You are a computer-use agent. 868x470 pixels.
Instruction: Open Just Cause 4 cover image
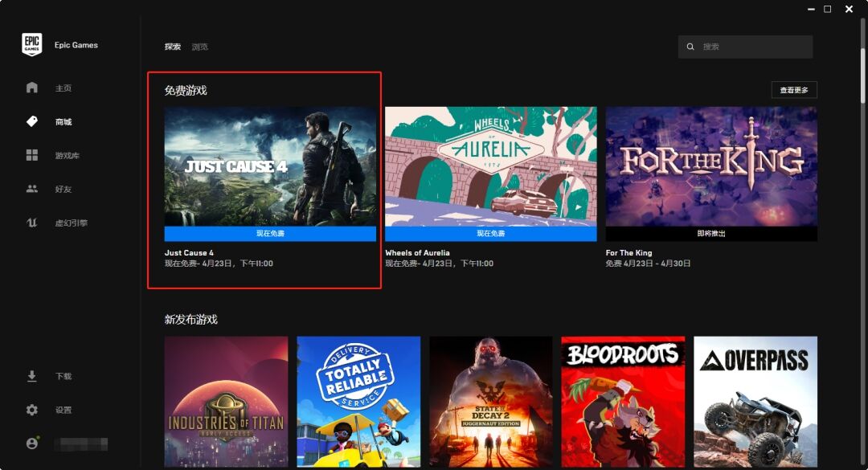pyautogui.click(x=270, y=166)
